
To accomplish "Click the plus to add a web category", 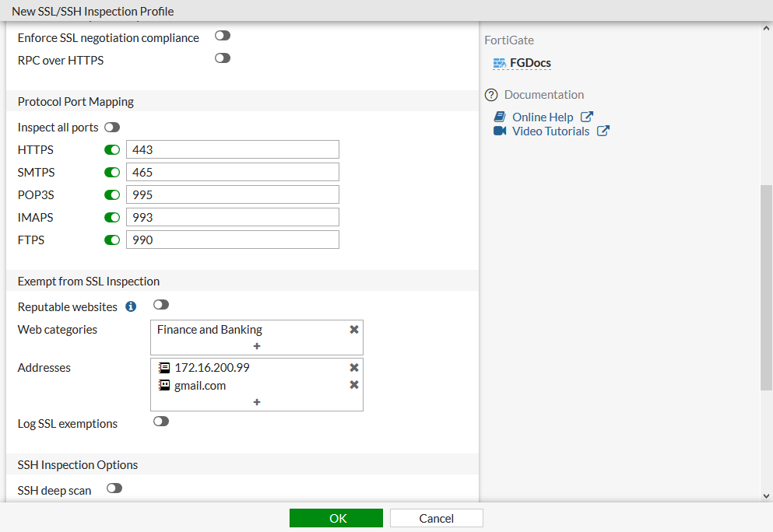I will click(x=257, y=345).
